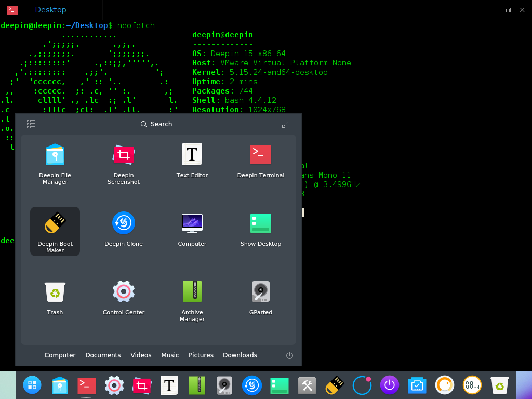532x399 pixels.
Task: Launch GParted from the dock
Action: pyautogui.click(x=224, y=385)
